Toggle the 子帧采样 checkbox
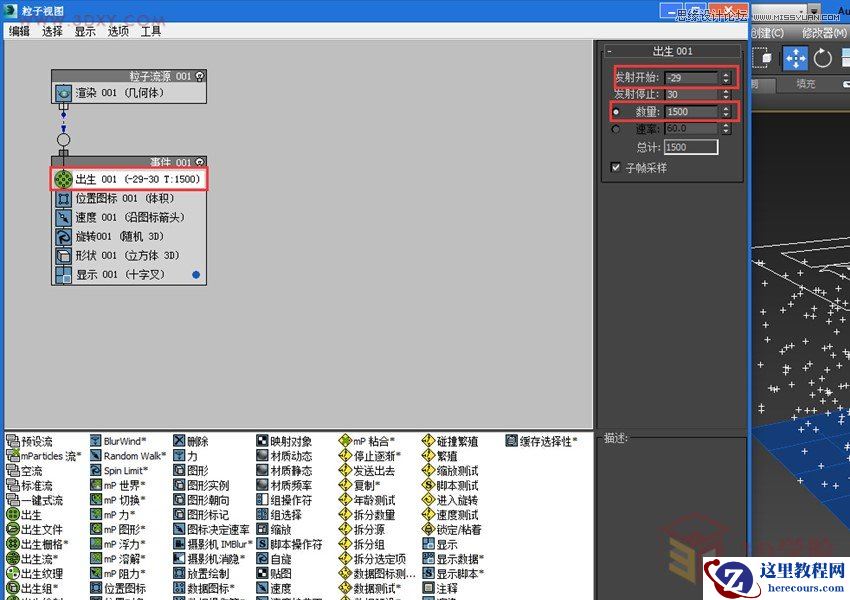 click(x=615, y=167)
